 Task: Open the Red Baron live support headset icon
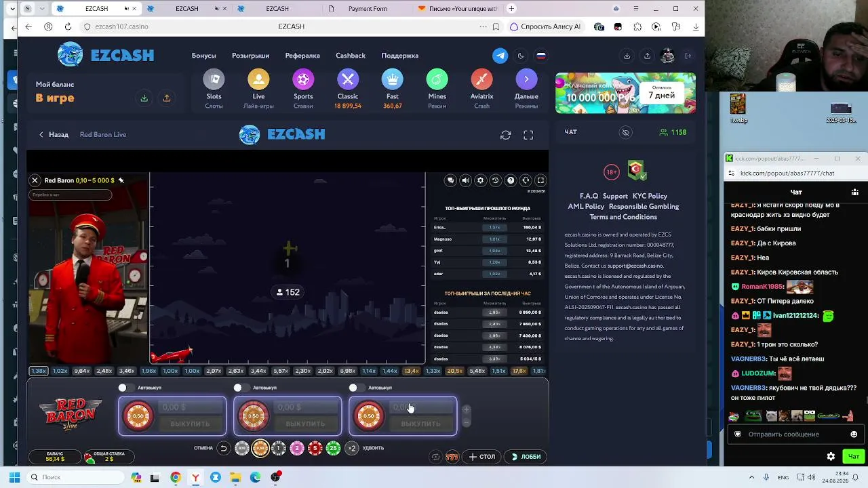coord(526,180)
